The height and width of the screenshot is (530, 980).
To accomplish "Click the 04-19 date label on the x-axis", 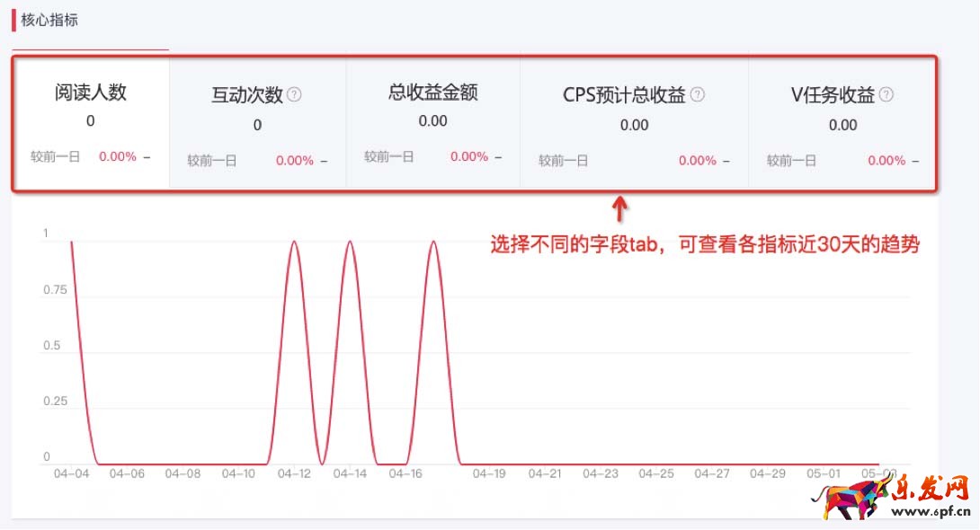I will 489,473.
